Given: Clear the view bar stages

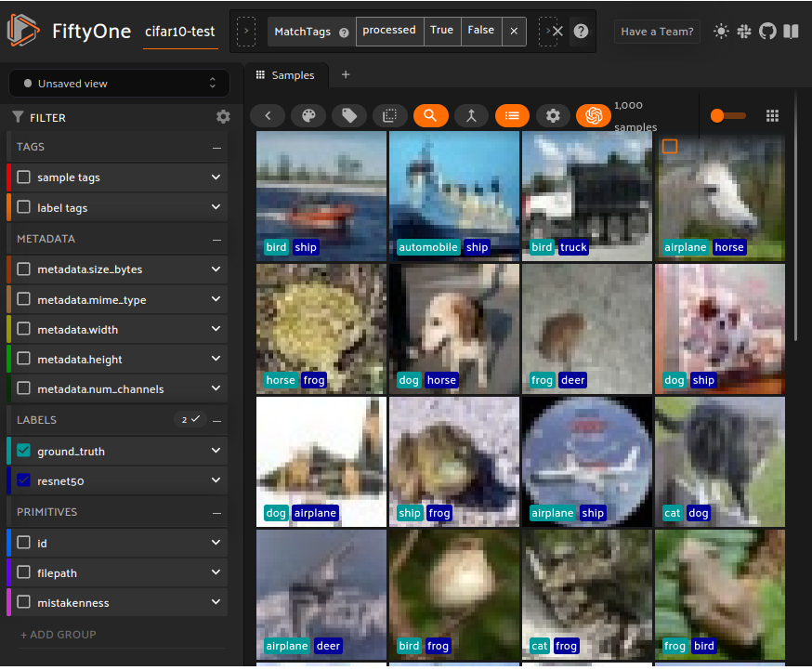Looking at the screenshot, I should (x=557, y=31).
